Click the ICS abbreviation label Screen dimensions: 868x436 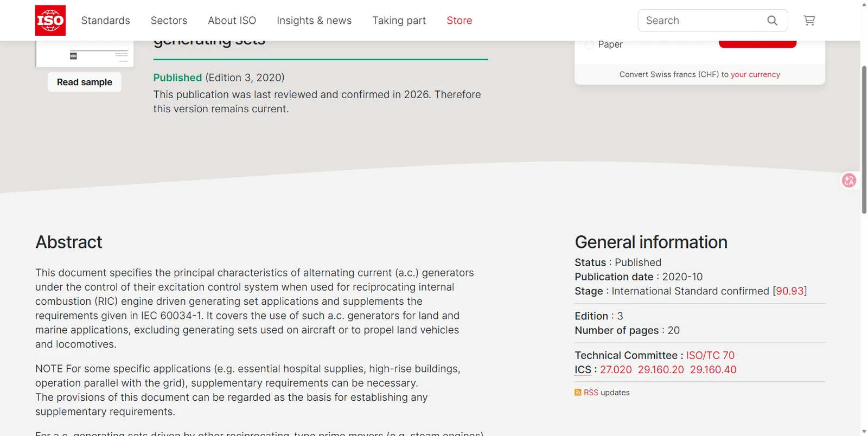click(x=583, y=370)
